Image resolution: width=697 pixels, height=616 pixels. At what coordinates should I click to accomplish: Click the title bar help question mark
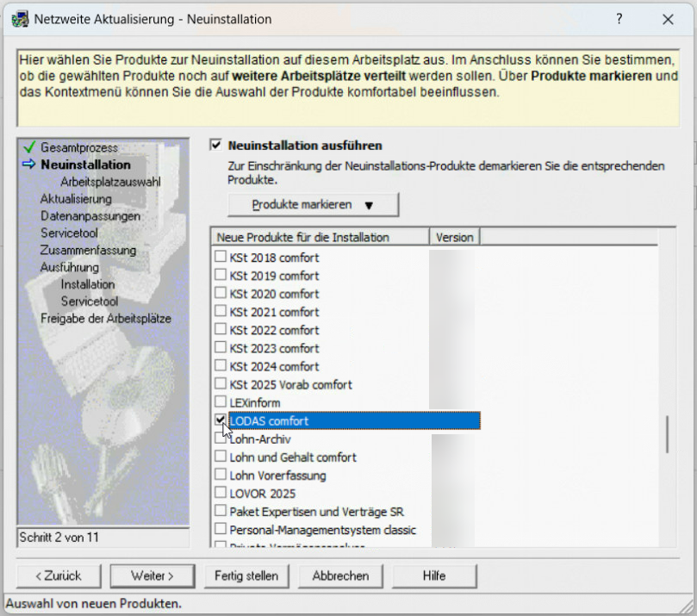(619, 19)
